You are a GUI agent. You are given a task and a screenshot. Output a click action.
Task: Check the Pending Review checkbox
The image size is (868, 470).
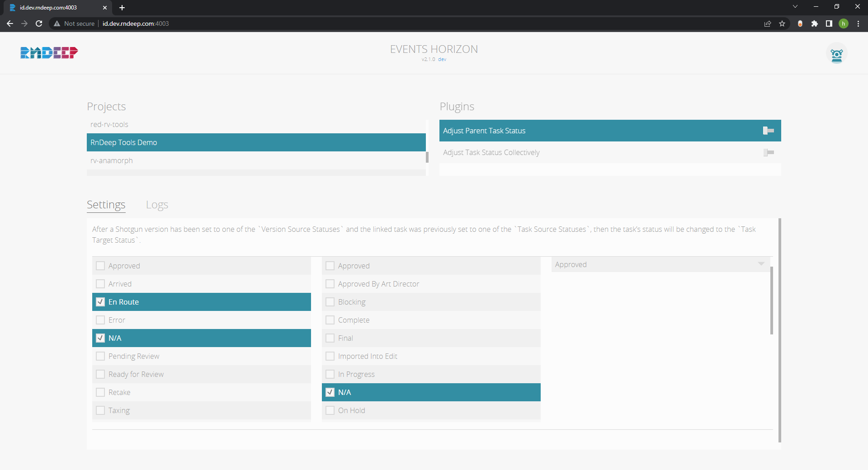100,356
